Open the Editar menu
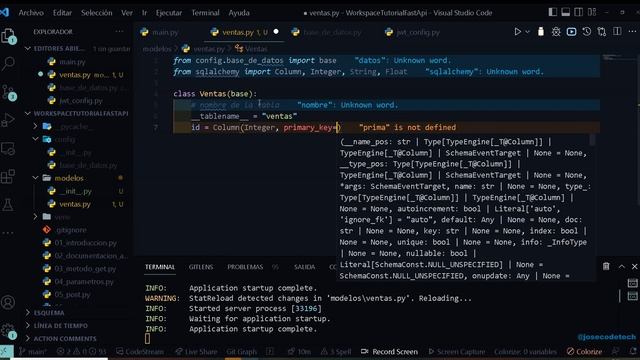 (62, 13)
